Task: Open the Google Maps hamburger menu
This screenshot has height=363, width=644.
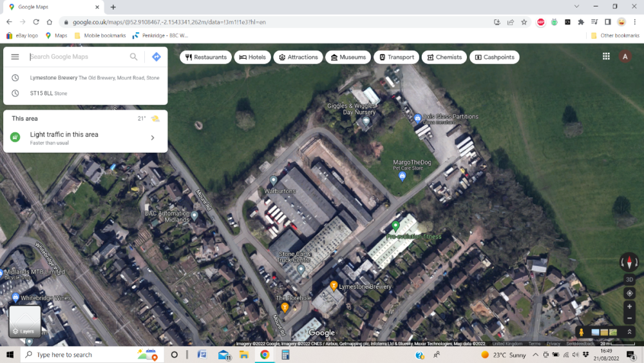Action: pos(15,57)
